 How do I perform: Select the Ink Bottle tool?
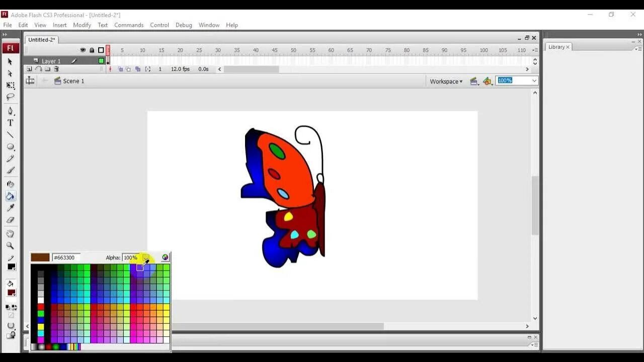click(x=10, y=184)
